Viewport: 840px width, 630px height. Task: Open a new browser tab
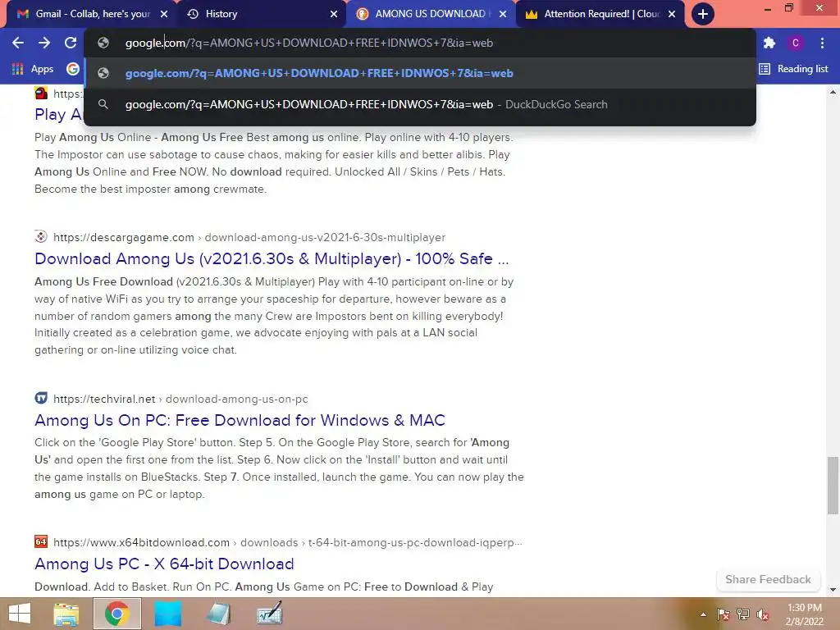703,14
